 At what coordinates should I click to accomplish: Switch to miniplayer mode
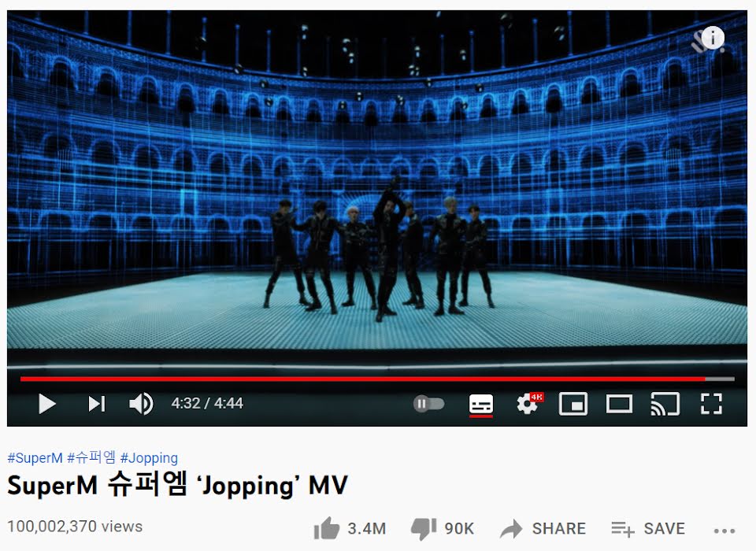(573, 404)
